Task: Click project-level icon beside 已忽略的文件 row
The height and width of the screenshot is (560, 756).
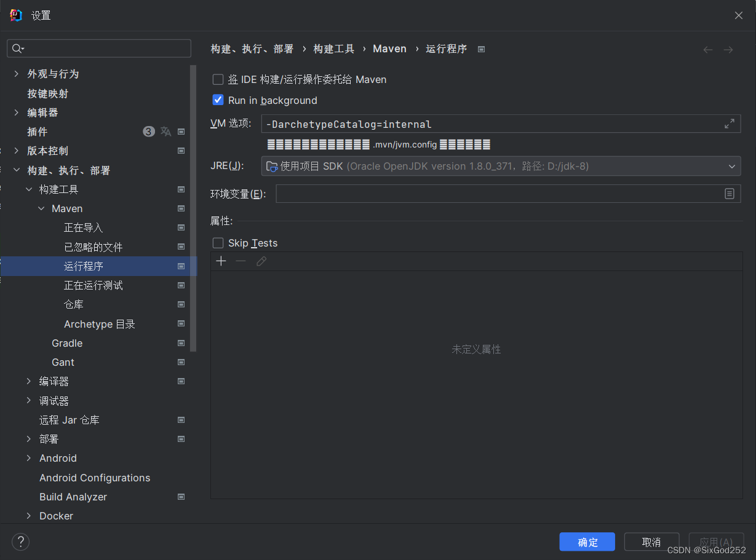Action: click(x=181, y=246)
